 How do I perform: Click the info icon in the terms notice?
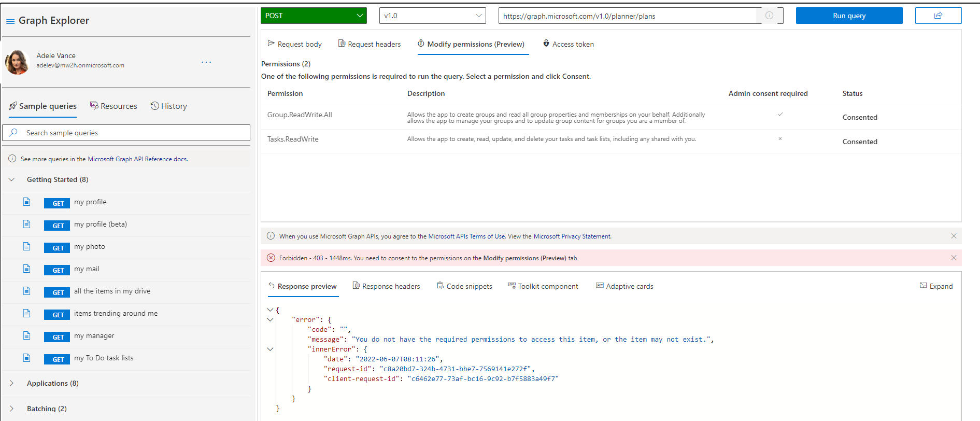[x=271, y=236]
